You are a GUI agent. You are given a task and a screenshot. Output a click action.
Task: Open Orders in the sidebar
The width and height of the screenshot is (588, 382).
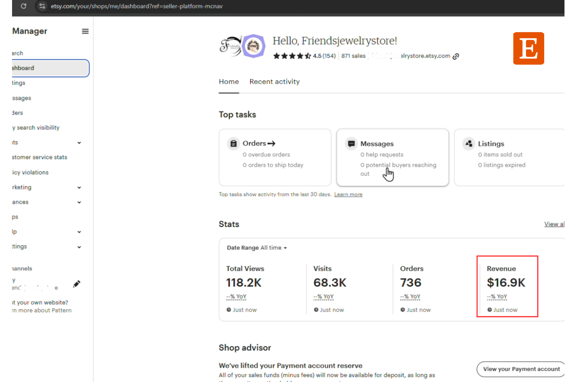pyautogui.click(x=17, y=113)
